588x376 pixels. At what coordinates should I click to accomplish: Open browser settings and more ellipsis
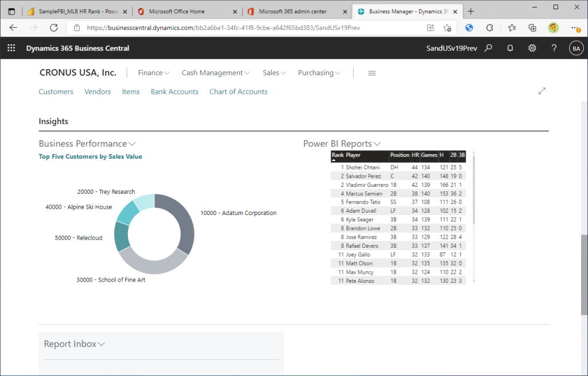[575, 28]
